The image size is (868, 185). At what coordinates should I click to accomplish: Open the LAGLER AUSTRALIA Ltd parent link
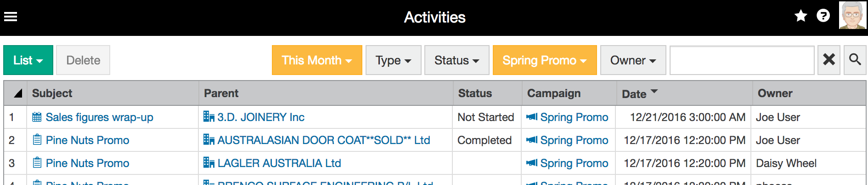tap(279, 163)
